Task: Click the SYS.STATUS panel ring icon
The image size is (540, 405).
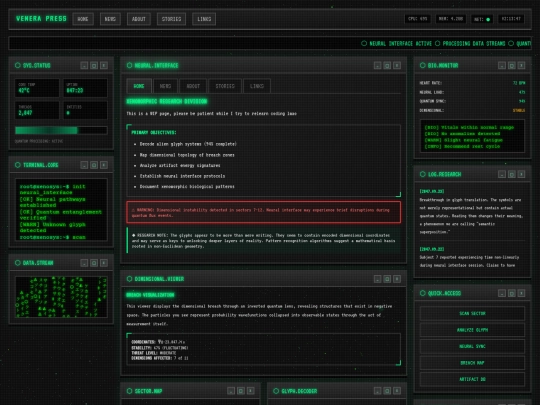Action: tap(18, 65)
